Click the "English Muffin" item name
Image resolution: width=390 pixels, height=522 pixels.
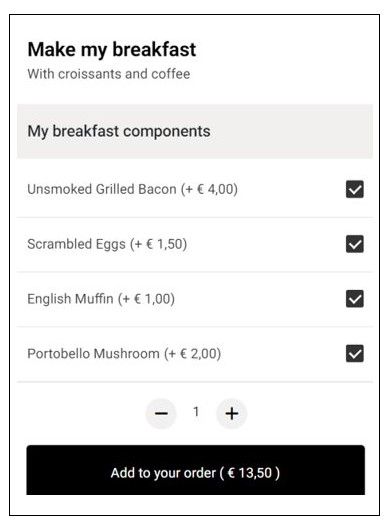[x=70, y=299]
